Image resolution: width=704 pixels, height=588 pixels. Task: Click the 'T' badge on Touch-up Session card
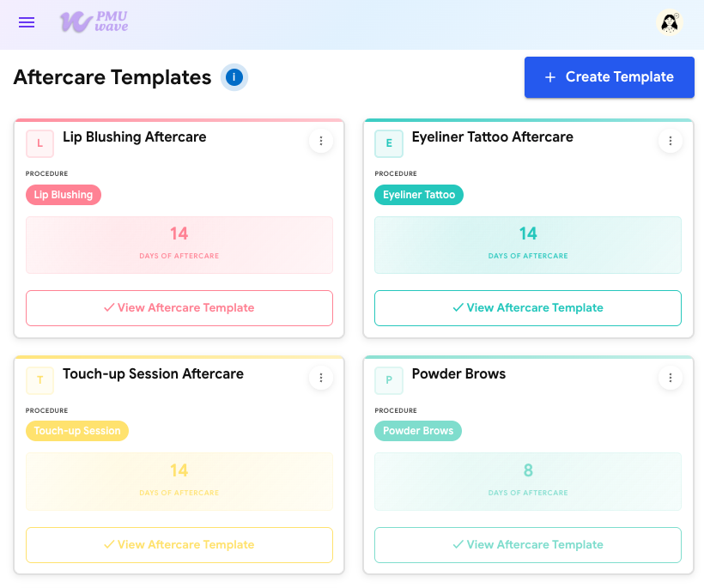tap(39, 380)
